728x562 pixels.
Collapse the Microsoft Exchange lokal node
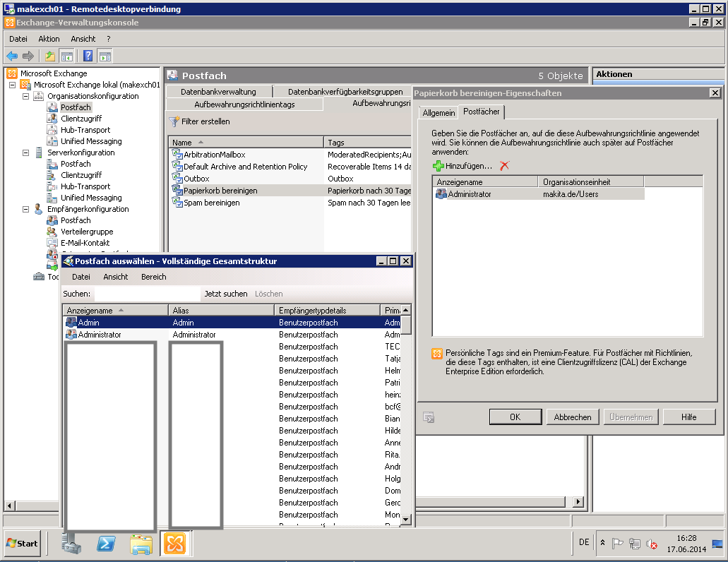(13, 85)
